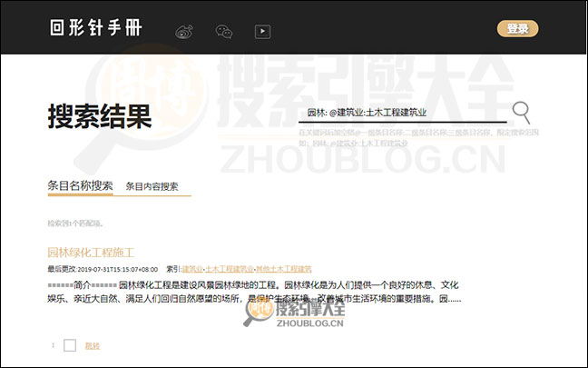Click the 跳转 jump-to-page link
The image size is (588, 368).
pyautogui.click(x=93, y=345)
